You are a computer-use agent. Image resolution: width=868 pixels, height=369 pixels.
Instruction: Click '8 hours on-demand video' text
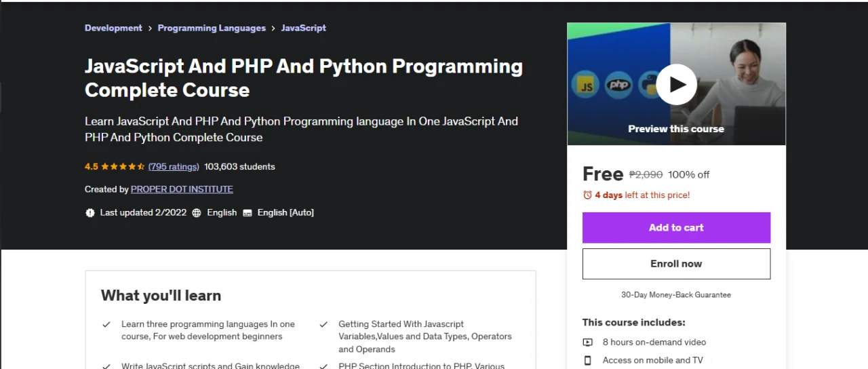[654, 342]
